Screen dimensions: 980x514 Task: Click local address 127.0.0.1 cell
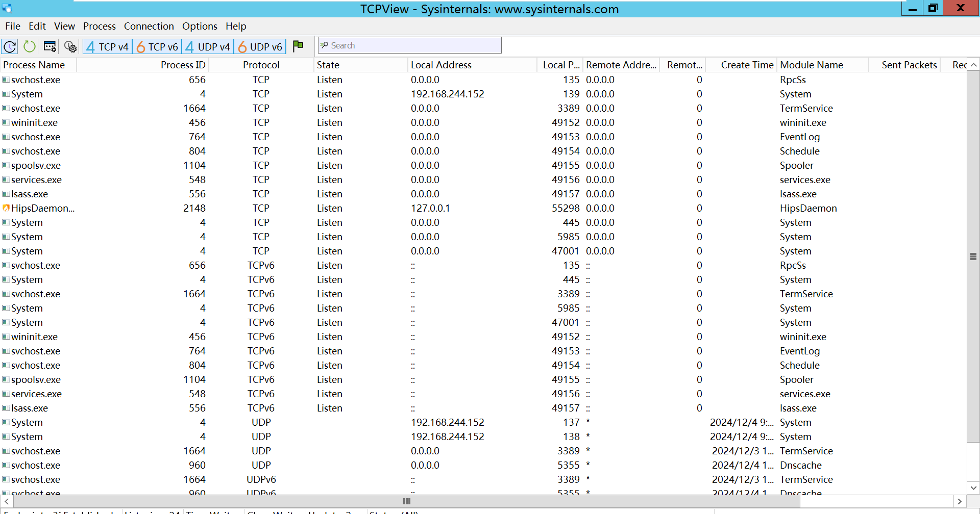tap(430, 208)
